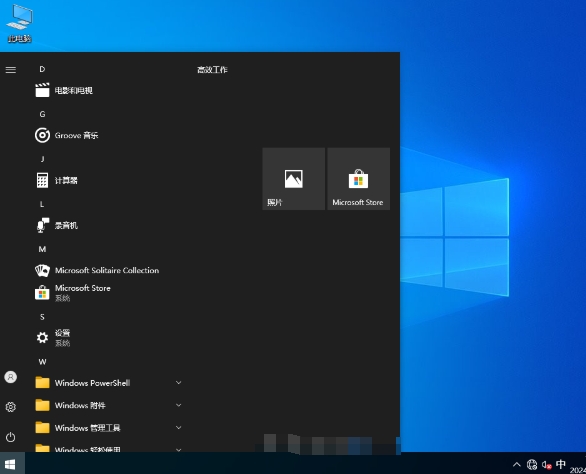
Task: Expand the Windows 管理工具 chevron
Action: [179, 428]
